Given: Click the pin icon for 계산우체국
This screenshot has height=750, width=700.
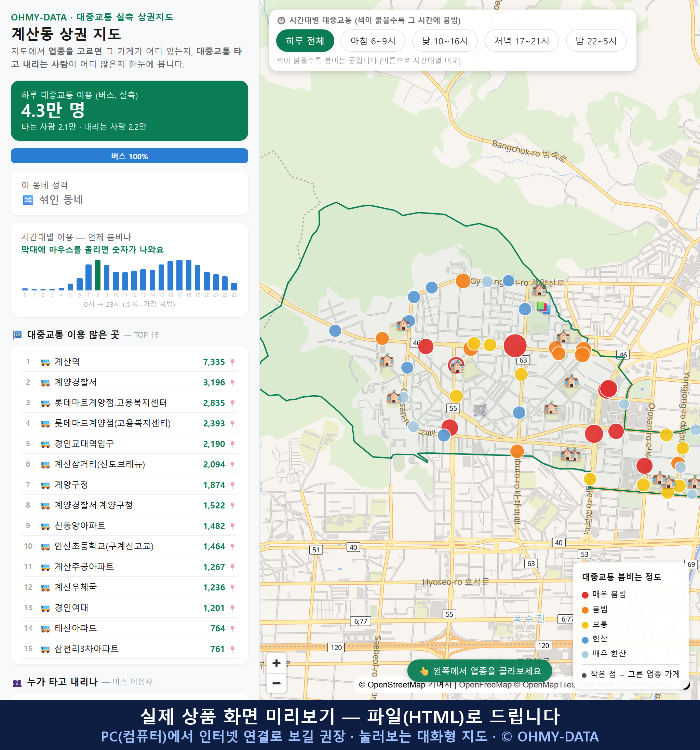Looking at the screenshot, I should pyautogui.click(x=232, y=587).
